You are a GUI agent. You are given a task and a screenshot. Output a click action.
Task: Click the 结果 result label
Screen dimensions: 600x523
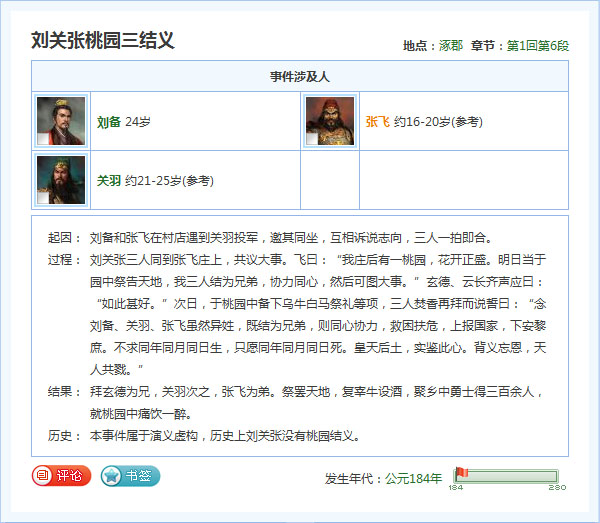point(60,392)
